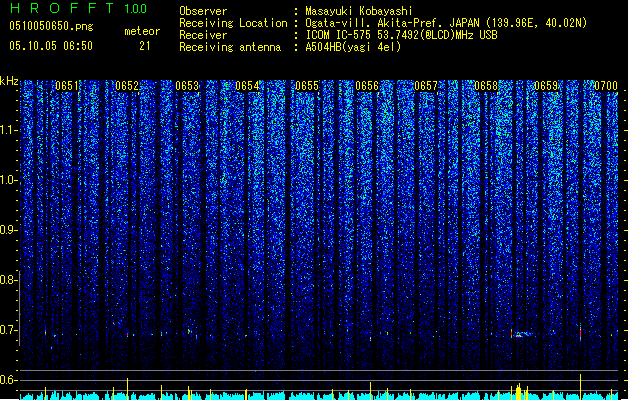
Task: Click the 'Receiving antenna' label
Action: point(230,47)
